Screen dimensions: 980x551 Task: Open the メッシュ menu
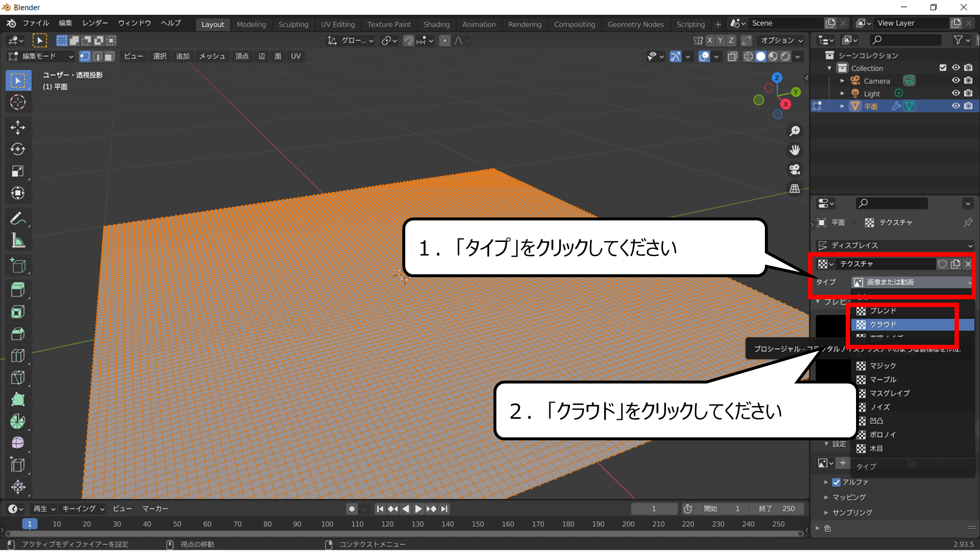coord(212,56)
